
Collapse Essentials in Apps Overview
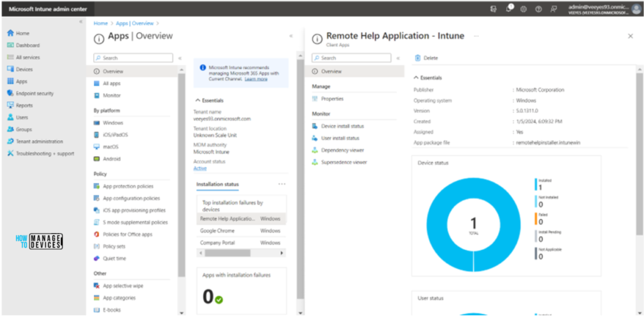click(209, 100)
